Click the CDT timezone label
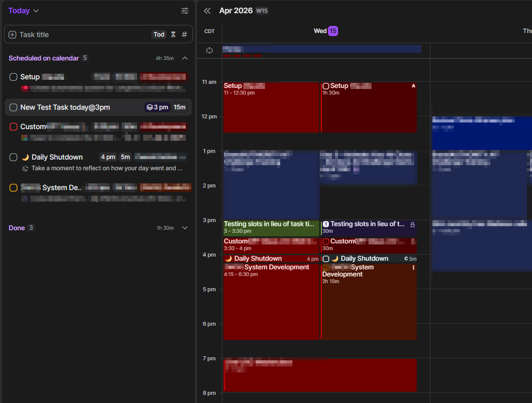Screen dimensions: 532x403 [x=209, y=32]
